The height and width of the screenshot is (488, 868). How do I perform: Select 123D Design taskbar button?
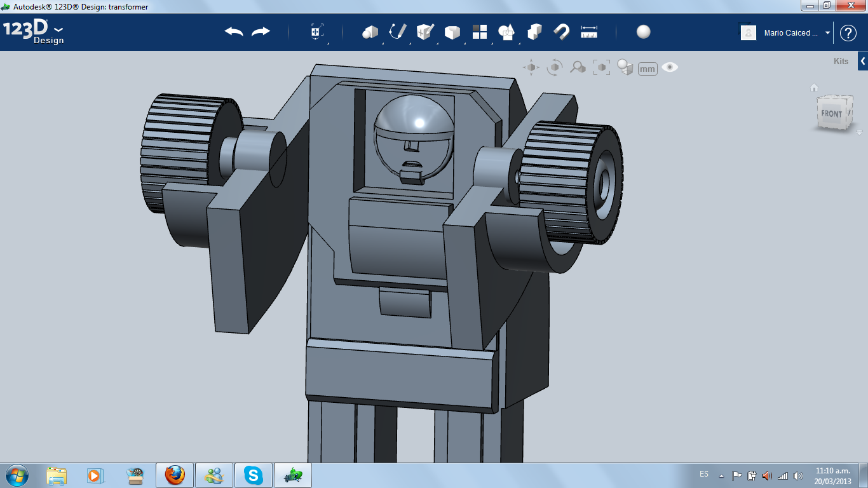[x=293, y=475]
